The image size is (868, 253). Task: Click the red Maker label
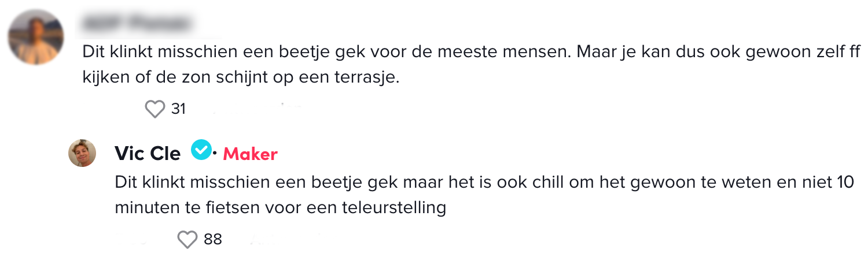250,154
